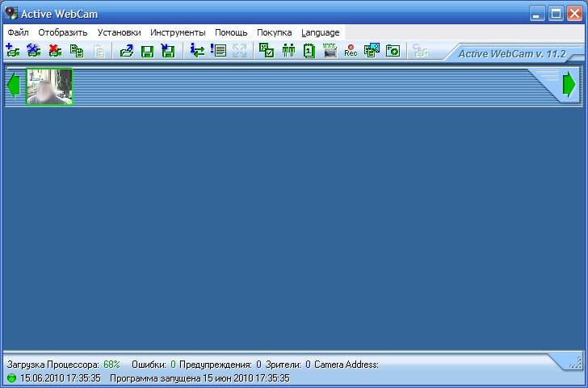Click the green status indicator light
The width and height of the screenshot is (588, 388).
11,378
